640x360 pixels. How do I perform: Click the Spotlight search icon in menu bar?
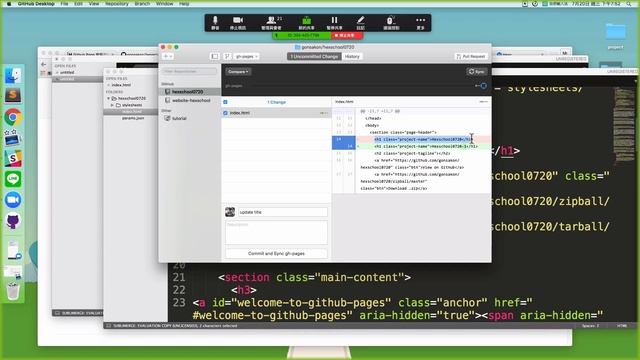(629, 3)
